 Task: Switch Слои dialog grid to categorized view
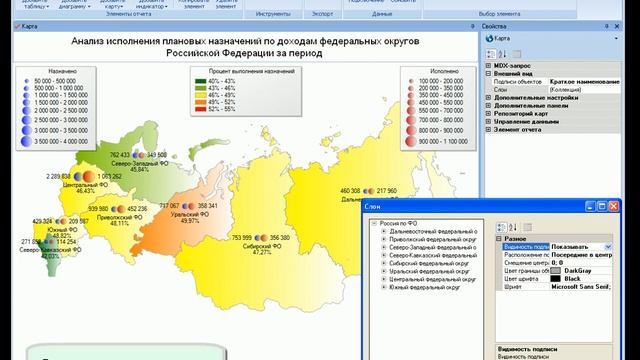[x=502, y=227]
